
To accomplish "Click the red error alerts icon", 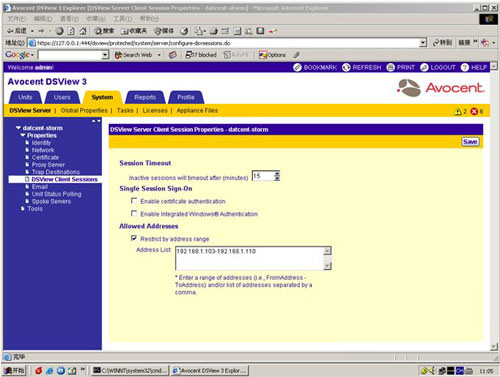I will pos(474,111).
